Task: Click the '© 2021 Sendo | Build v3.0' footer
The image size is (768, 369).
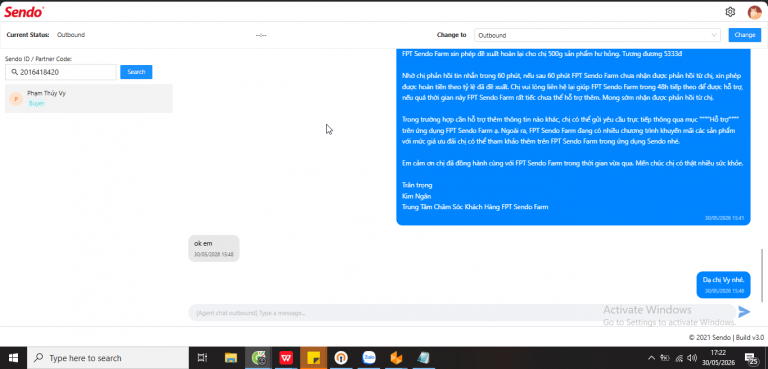Action: (x=726, y=337)
